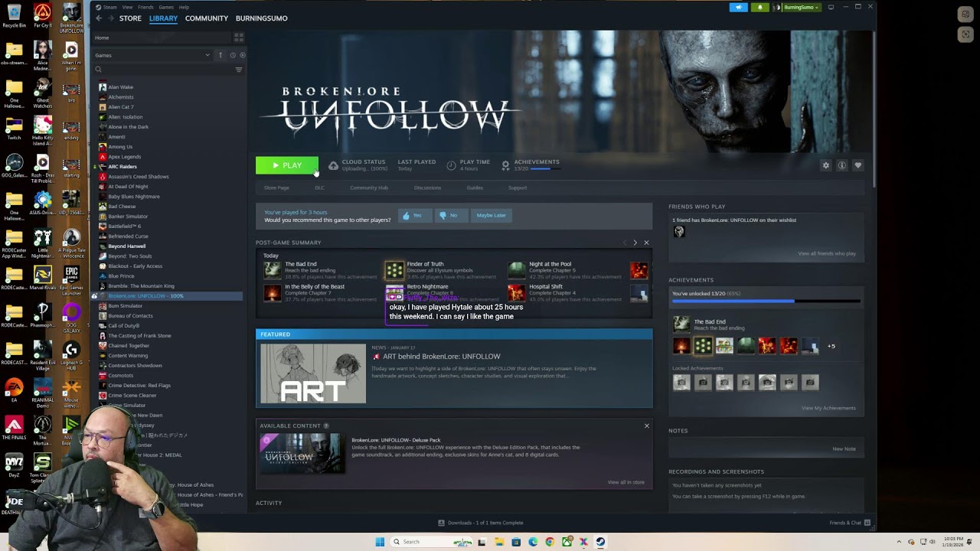Click Maybe Later button

pos(492,216)
